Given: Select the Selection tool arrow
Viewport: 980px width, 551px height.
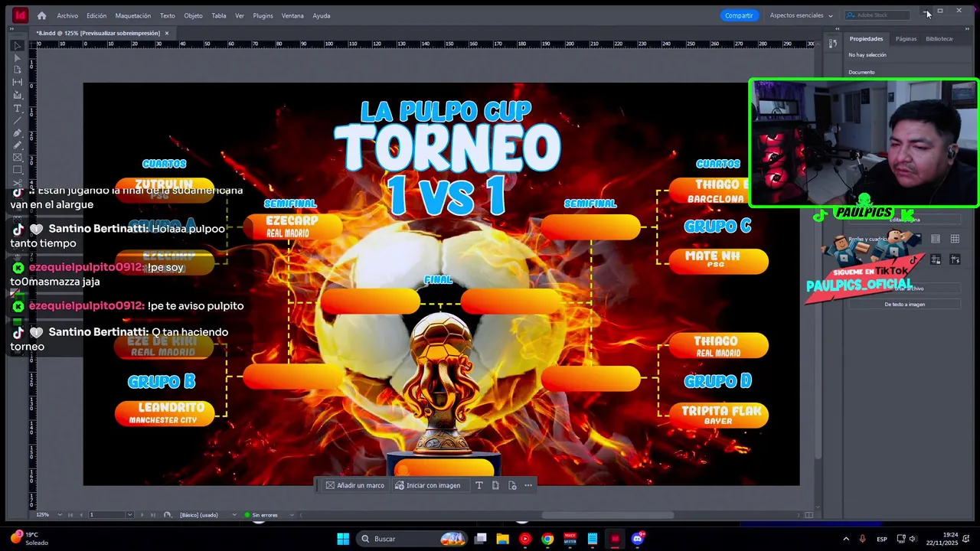Looking at the screenshot, I should [17, 46].
